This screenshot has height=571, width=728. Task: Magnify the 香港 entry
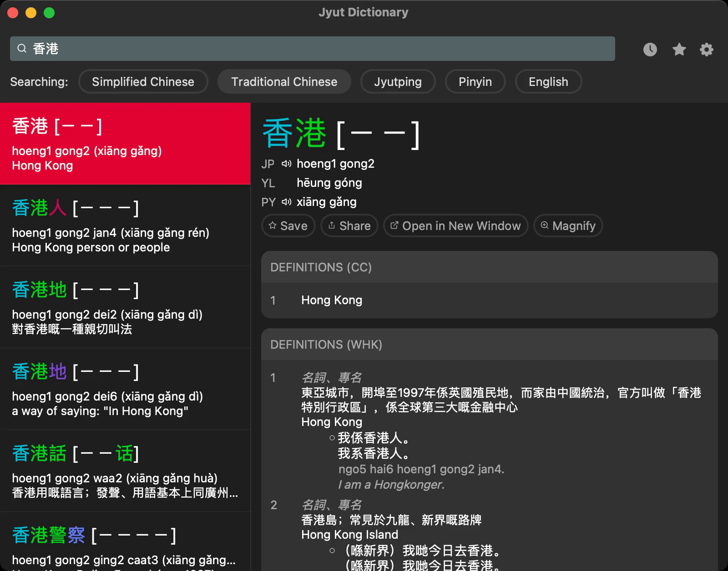(x=568, y=225)
